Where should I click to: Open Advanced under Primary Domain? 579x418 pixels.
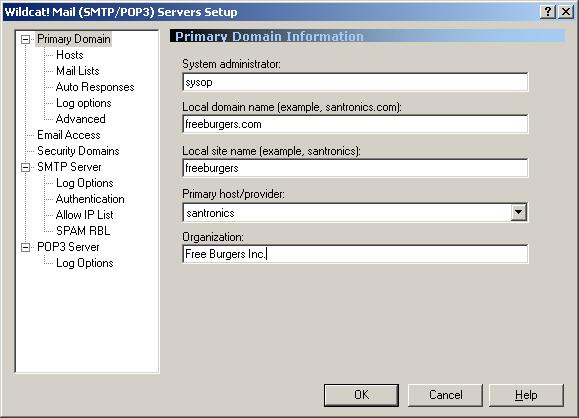[x=80, y=119]
